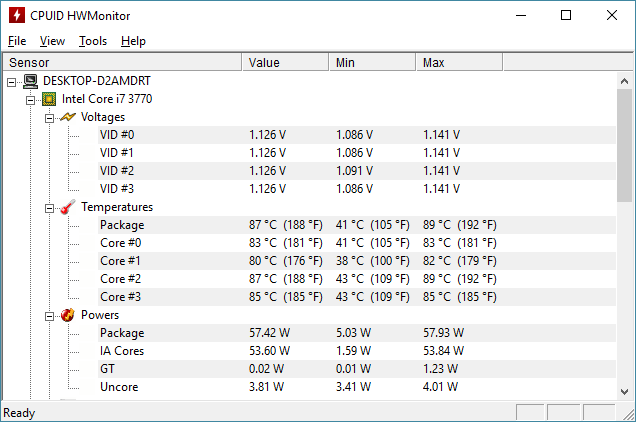This screenshot has height=422, width=636.
Task: Open the View menu
Action: [52, 41]
